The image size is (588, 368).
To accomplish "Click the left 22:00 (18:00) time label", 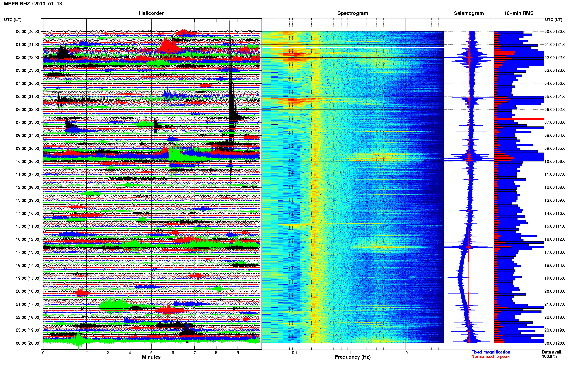I will point(28,317).
